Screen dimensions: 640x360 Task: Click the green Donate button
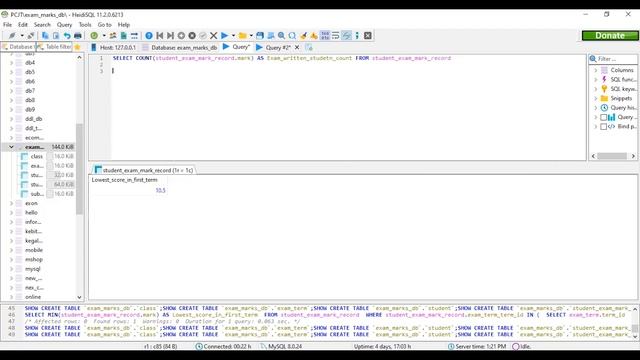coord(610,36)
